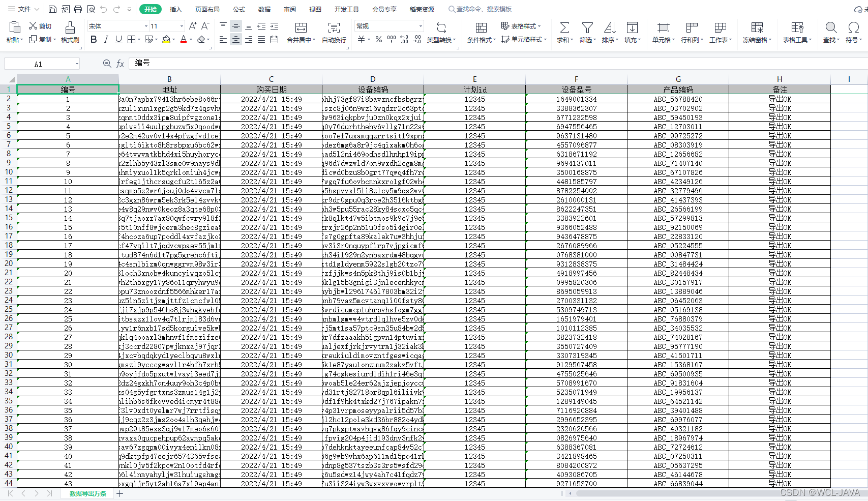The width and height of the screenshot is (868, 501).
Task: Click the Save icon in quick access toolbar
Action: pos(52,9)
